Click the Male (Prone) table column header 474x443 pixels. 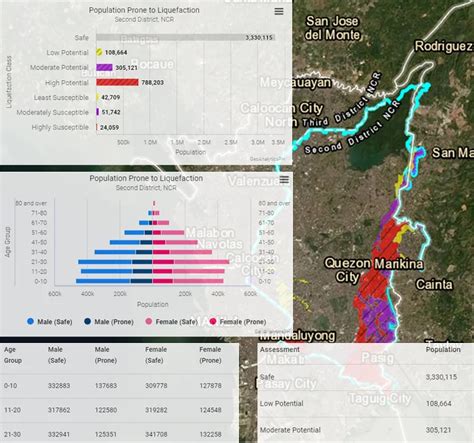coord(106,355)
